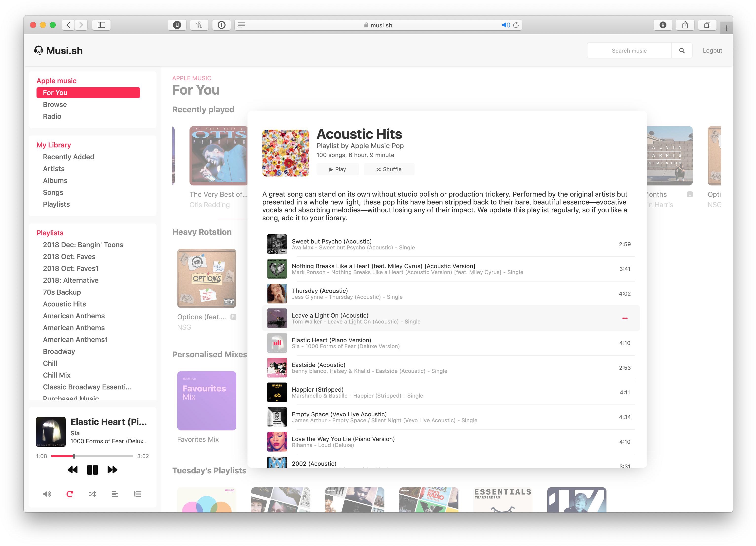756x546 pixels.
Task: Show lyrics from player controls
Action: click(115, 494)
